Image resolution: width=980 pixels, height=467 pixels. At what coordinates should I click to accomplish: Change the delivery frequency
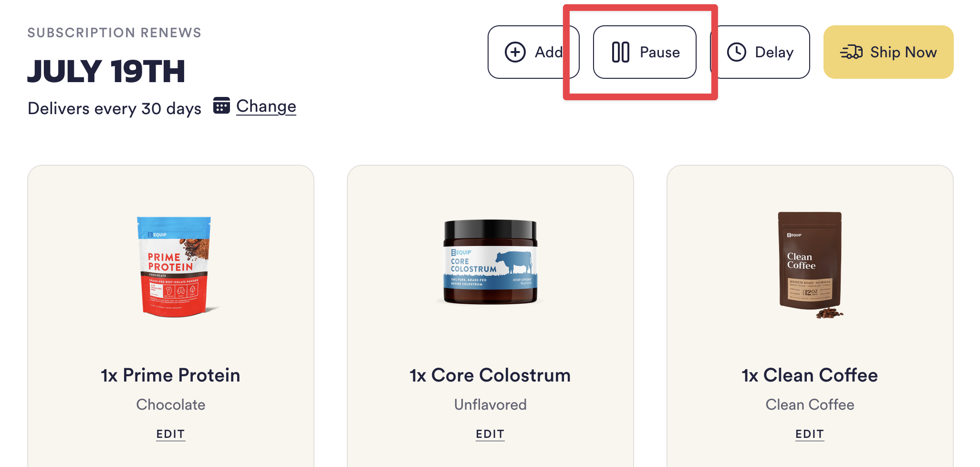(266, 106)
